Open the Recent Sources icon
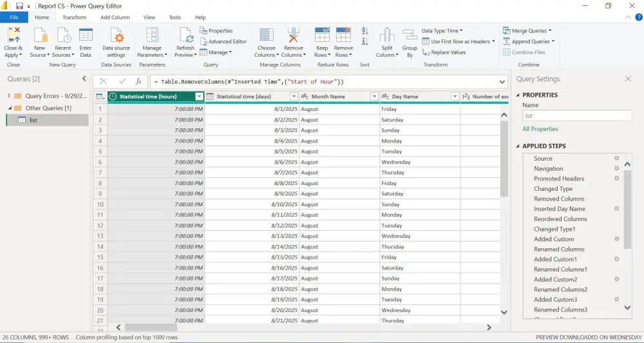Image resolution: width=644 pixels, height=343 pixels. click(64, 35)
